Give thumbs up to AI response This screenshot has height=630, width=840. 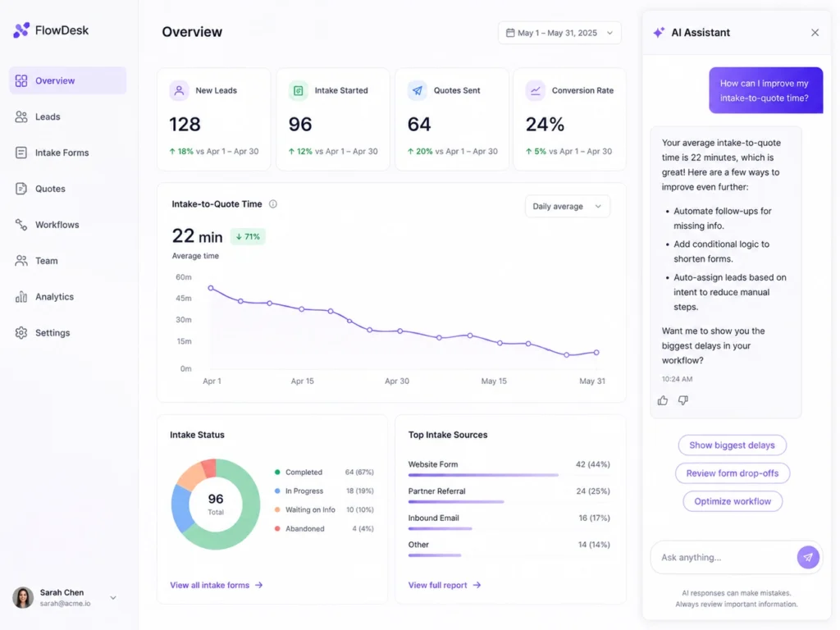[x=663, y=400]
